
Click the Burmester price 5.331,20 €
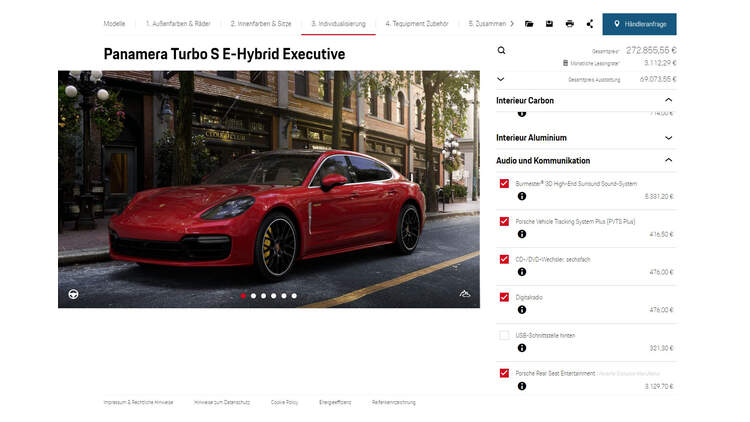pos(659,197)
